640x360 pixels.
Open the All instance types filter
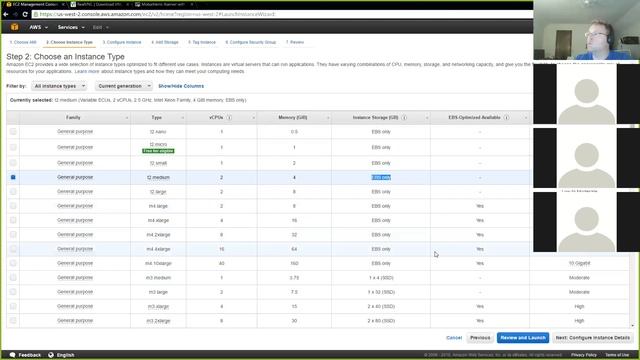point(59,86)
